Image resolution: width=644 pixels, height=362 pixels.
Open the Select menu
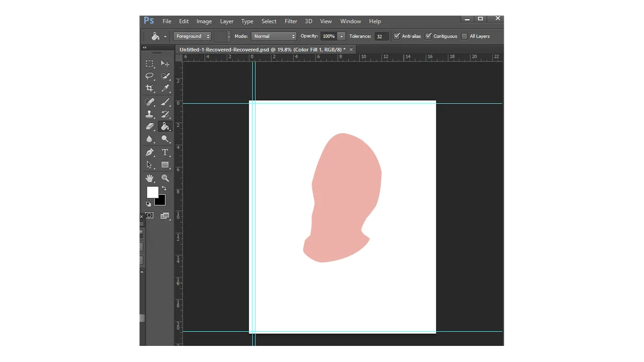[x=269, y=21]
